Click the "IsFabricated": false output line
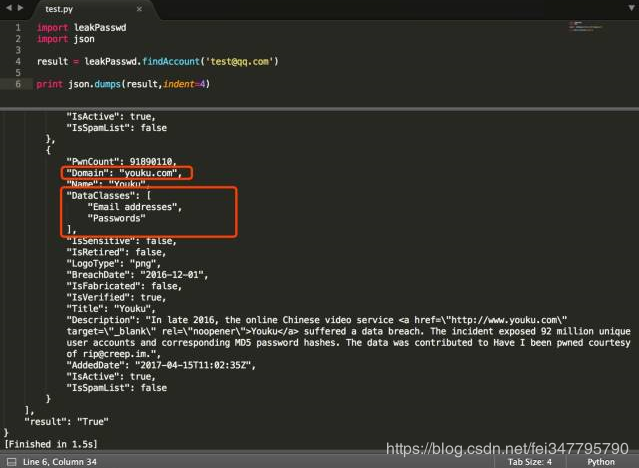The height and width of the screenshot is (468, 639). (x=124, y=286)
